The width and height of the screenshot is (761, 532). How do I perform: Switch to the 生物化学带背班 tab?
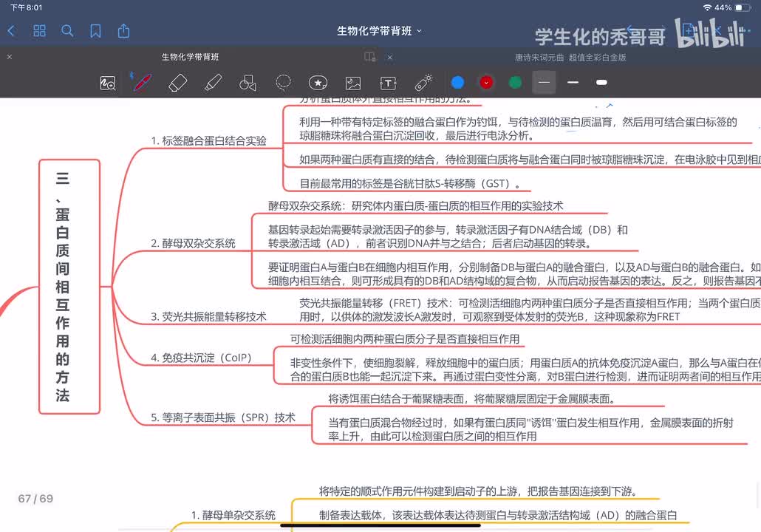coord(191,57)
